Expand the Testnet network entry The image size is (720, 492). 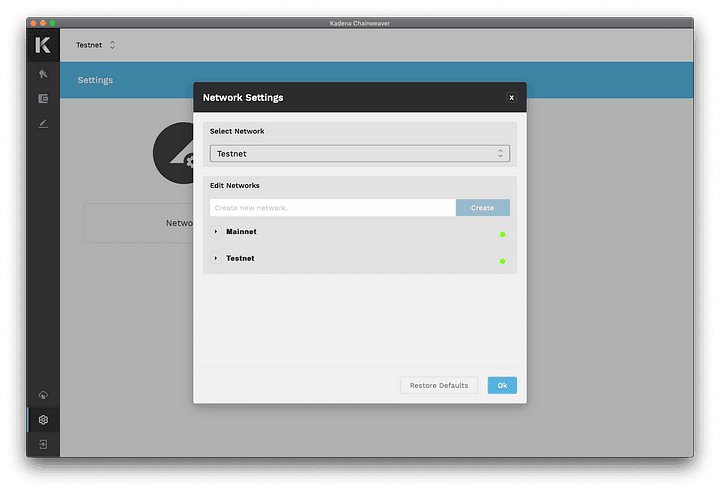point(215,258)
